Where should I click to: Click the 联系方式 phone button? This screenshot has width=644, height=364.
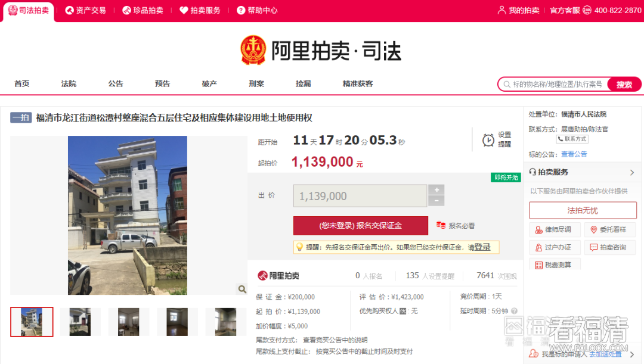pos(572,139)
